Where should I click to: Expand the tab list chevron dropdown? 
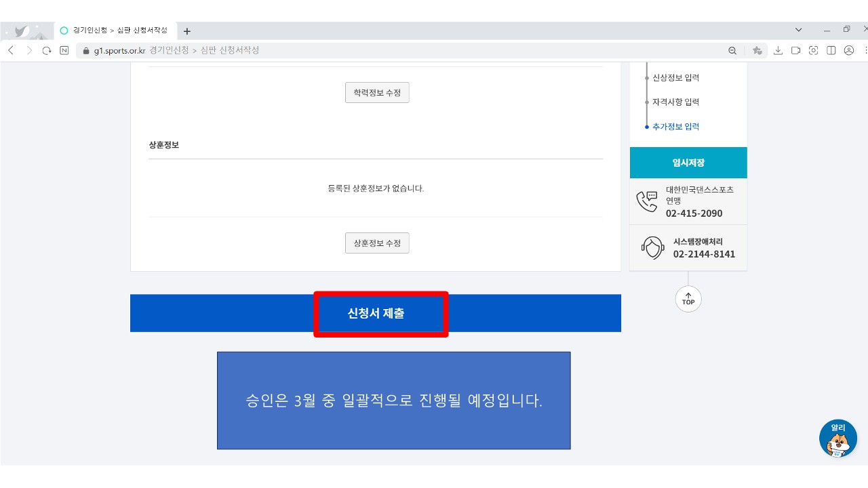point(799,30)
